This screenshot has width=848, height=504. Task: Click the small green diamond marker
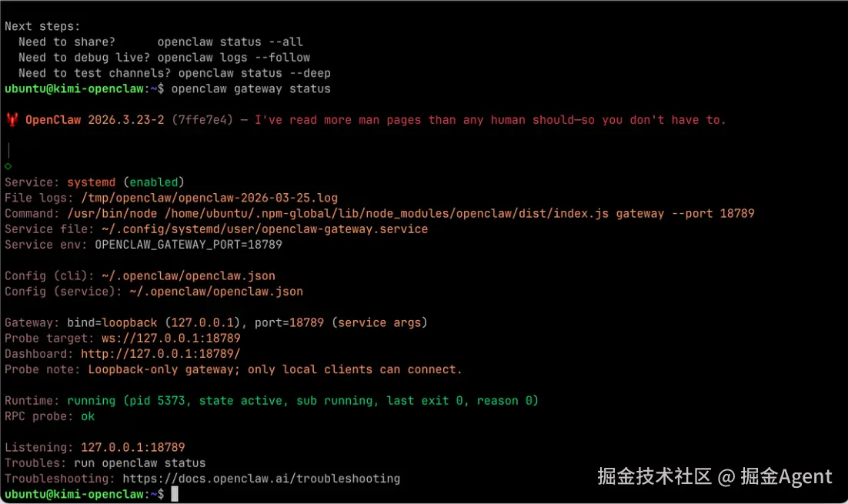(x=8, y=166)
